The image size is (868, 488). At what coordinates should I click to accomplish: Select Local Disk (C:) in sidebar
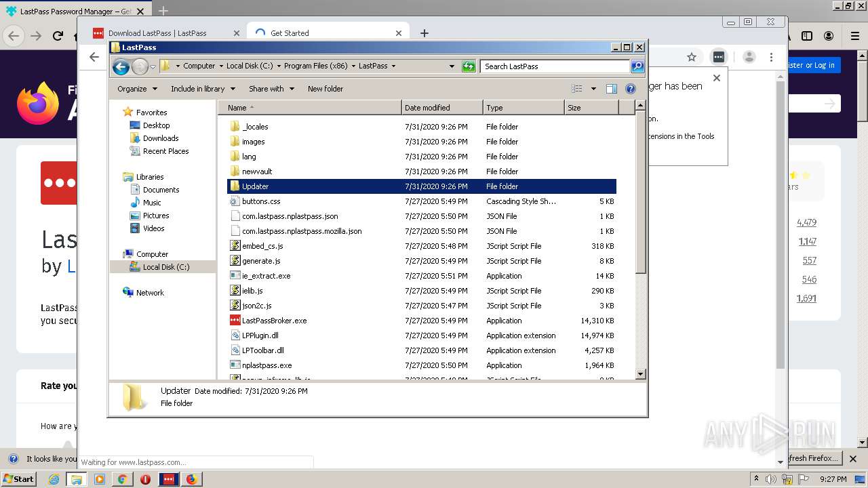[165, 267]
